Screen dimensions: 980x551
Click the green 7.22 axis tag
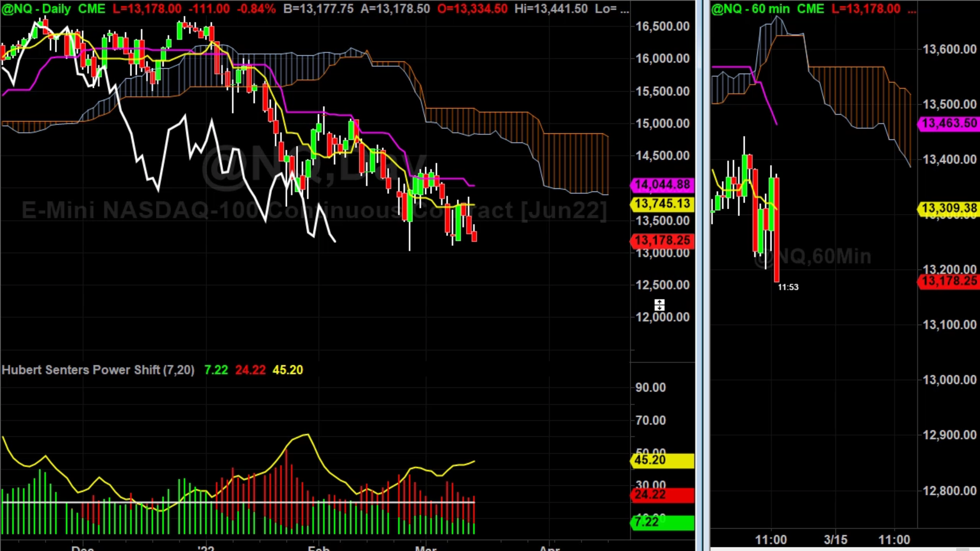(663, 522)
